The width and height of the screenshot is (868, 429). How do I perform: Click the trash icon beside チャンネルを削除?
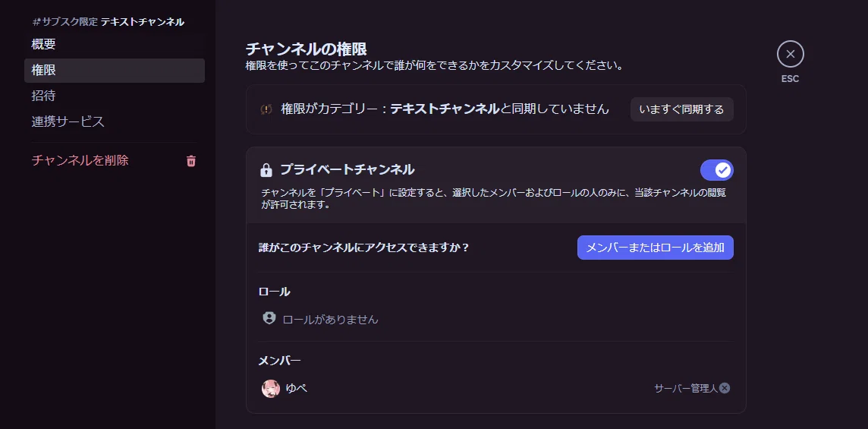click(191, 161)
